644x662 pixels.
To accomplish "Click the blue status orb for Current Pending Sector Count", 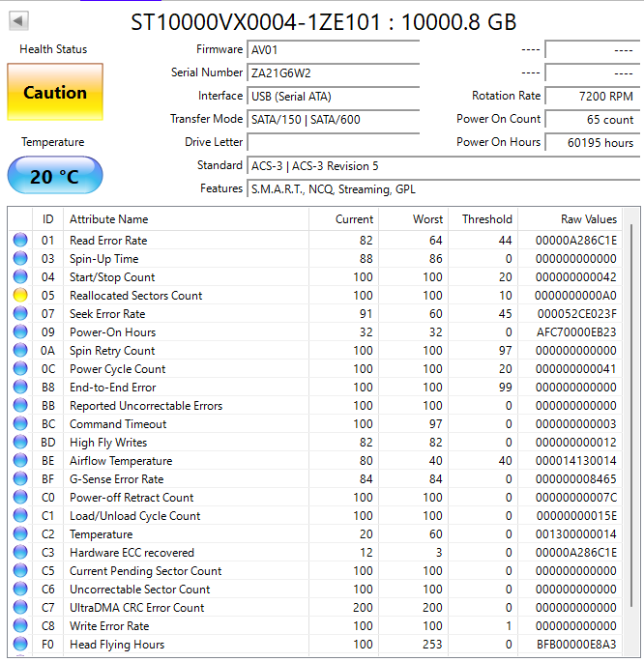I will coord(20,570).
